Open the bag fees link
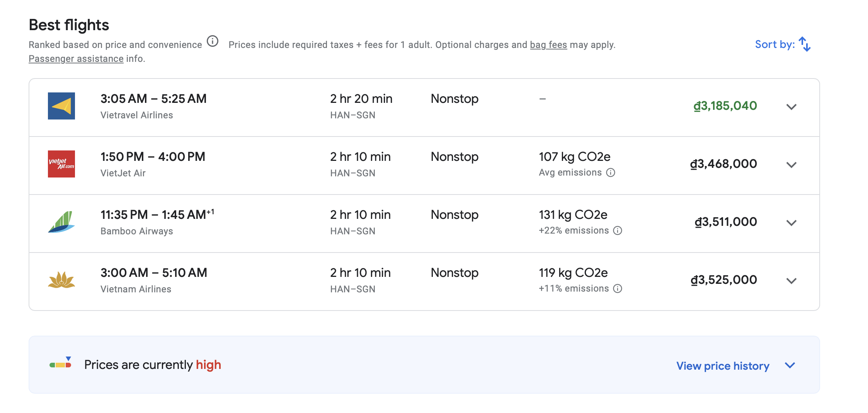The width and height of the screenshot is (868, 413). [x=548, y=45]
